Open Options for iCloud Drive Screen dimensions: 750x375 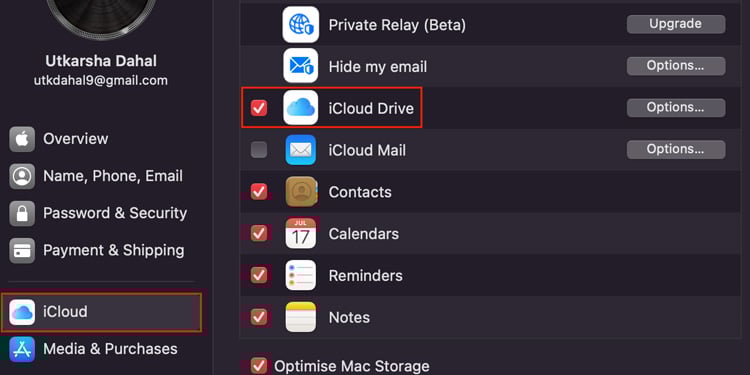tap(676, 108)
